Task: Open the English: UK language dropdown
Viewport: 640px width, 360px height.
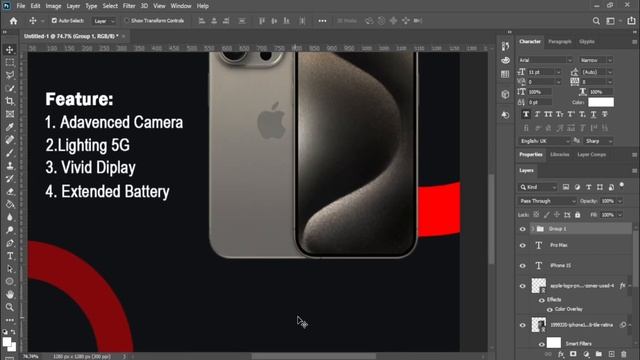Action: [544, 141]
